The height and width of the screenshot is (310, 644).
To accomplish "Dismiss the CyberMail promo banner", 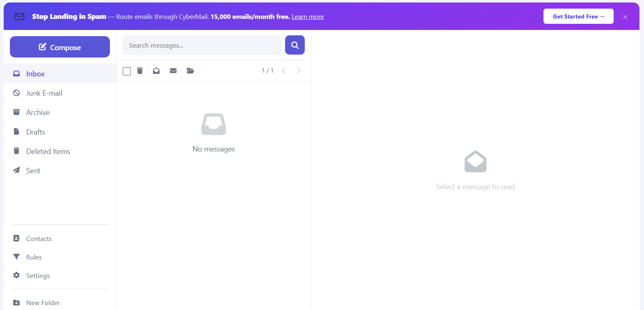I will [625, 17].
